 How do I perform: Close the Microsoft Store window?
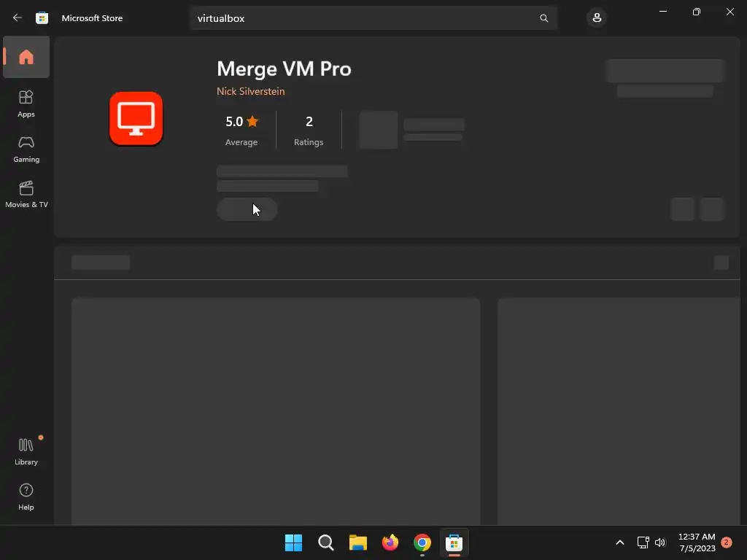point(729,12)
